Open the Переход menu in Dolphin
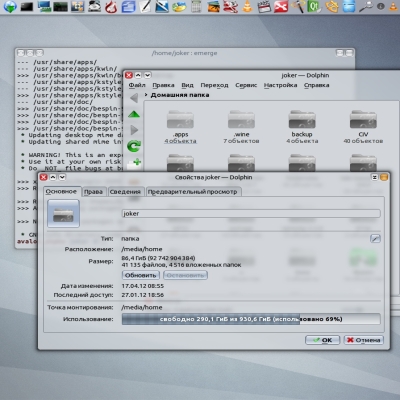Screen dimensions: 400x400 pos(214,85)
